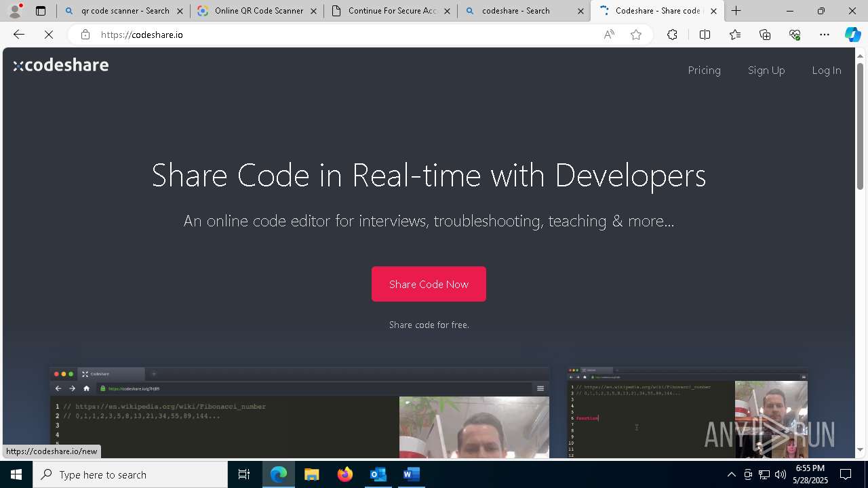The image size is (868, 488).
Task: Click the taskbar search box
Action: coord(130,474)
